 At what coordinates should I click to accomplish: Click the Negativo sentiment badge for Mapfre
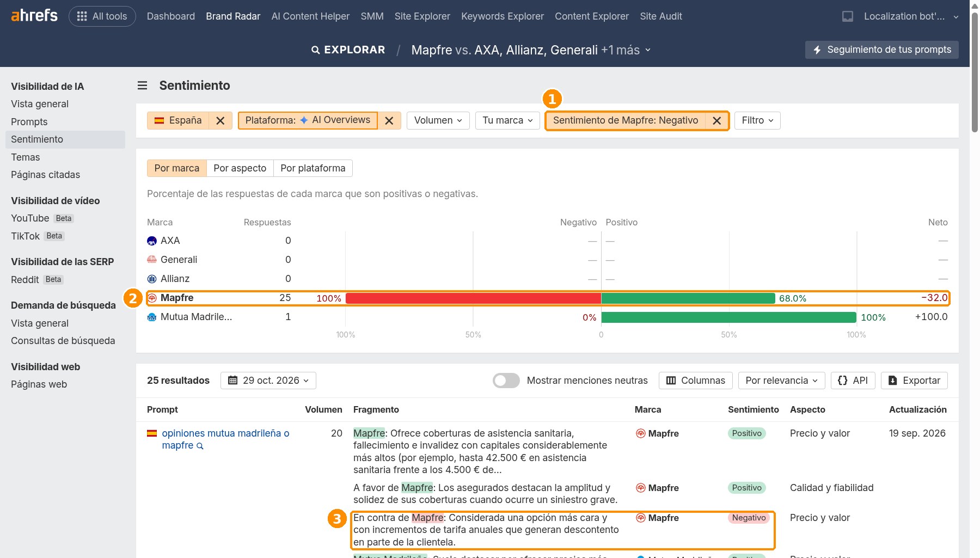[x=749, y=518]
